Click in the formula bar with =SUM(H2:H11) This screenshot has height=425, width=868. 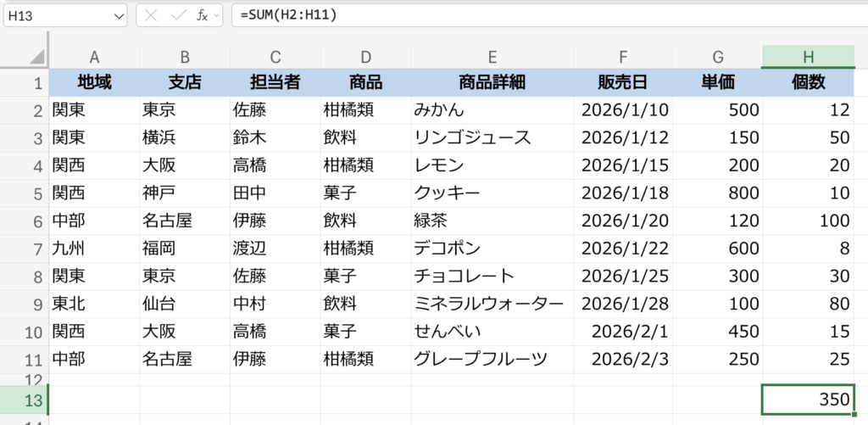pyautogui.click(x=542, y=15)
